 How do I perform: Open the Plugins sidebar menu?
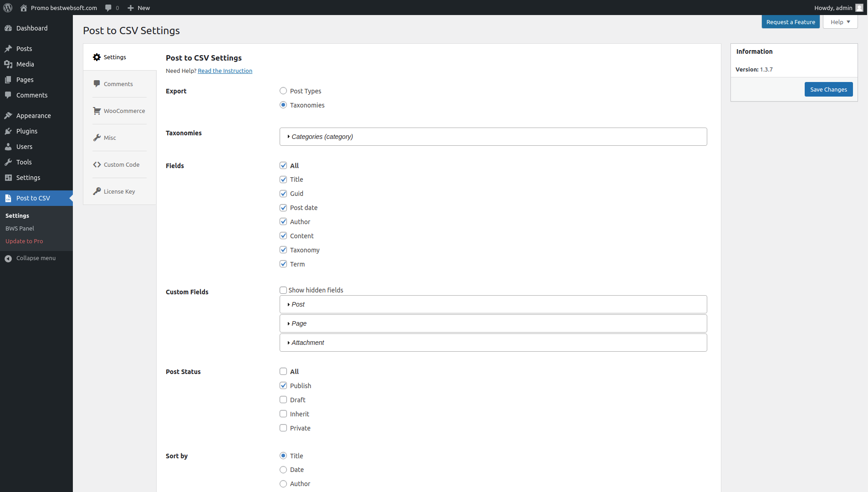tap(36, 131)
